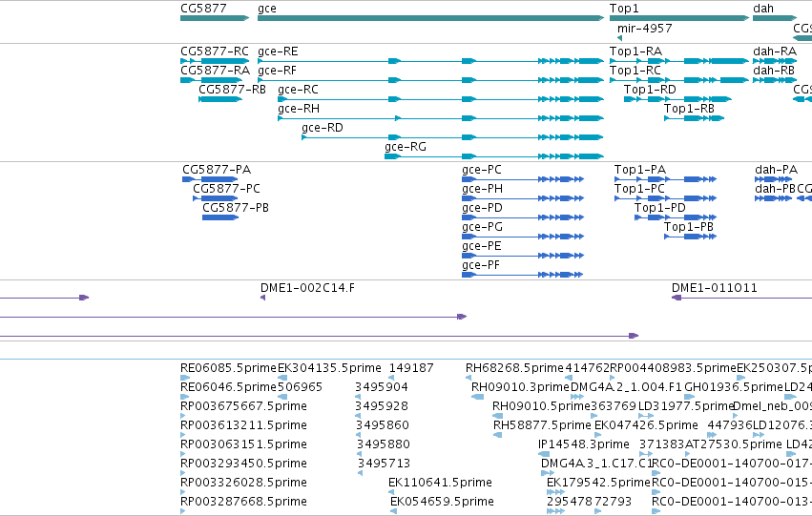Click feature 3495928

click(382, 406)
